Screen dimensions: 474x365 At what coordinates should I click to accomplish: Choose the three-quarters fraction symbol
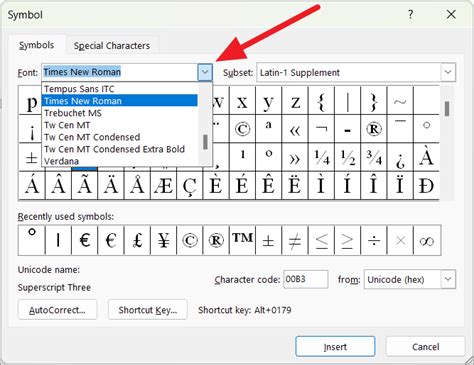(374, 157)
